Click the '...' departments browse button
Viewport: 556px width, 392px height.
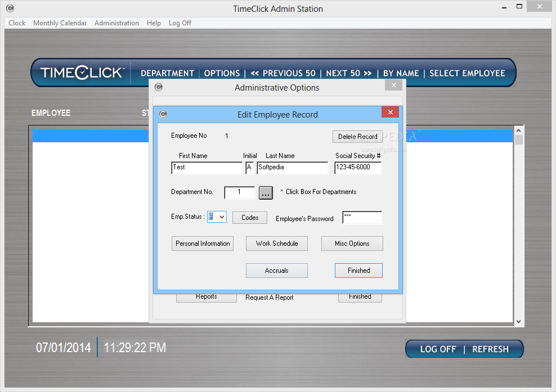266,193
